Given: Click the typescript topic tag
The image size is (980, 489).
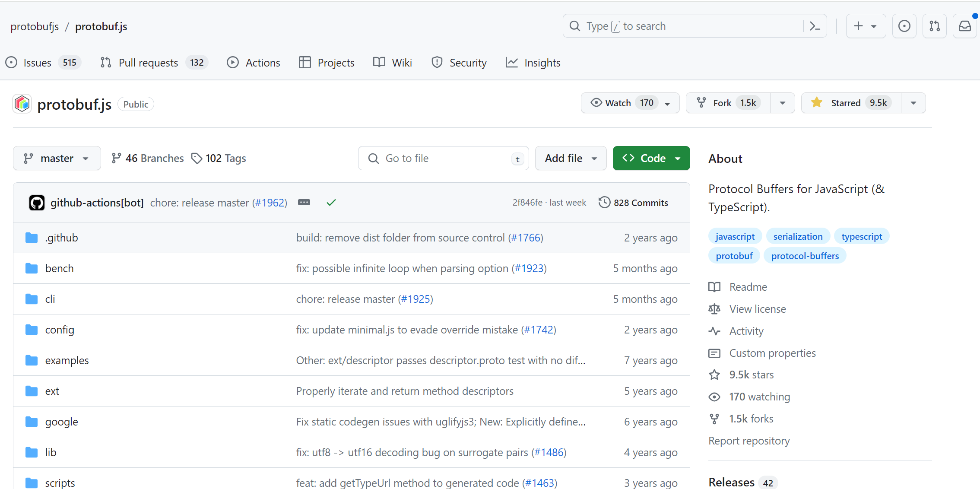Looking at the screenshot, I should 861,236.
